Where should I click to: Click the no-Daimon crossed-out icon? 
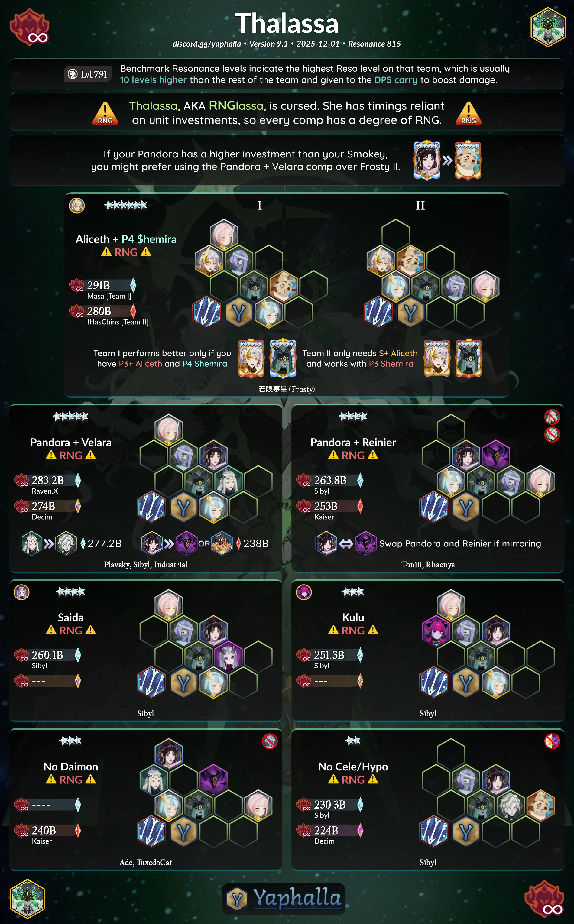(270, 741)
